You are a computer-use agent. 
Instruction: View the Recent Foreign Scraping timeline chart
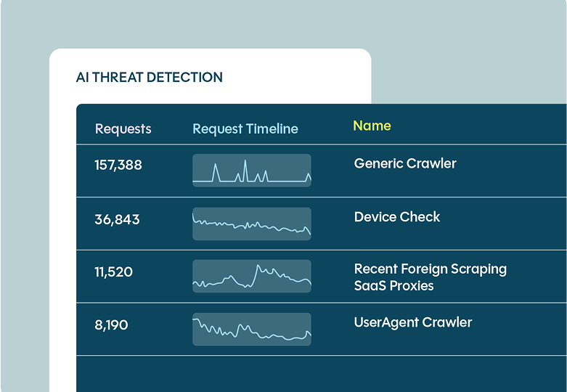[x=252, y=277]
